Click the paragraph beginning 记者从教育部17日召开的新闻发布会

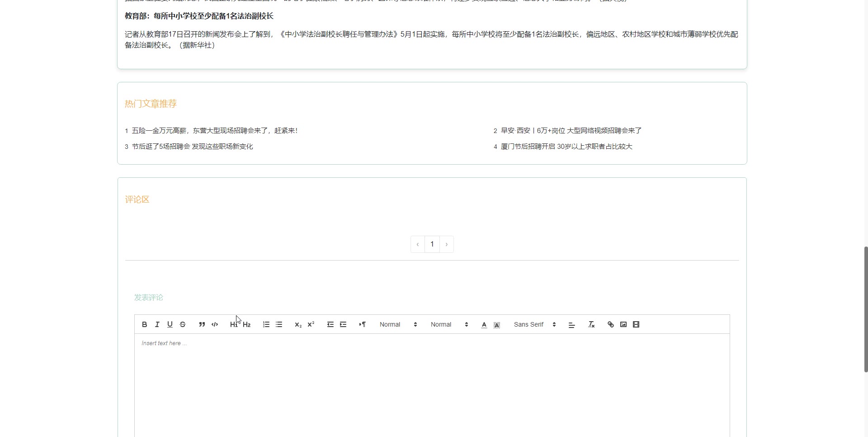point(431,40)
